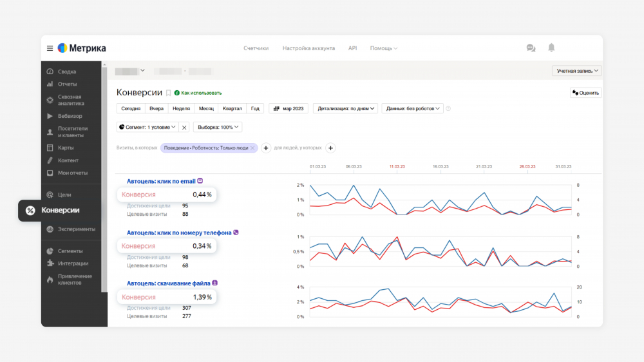Screen dimensions: 644x362
Task: Open the chat messages icon in header
Action: click(531, 48)
